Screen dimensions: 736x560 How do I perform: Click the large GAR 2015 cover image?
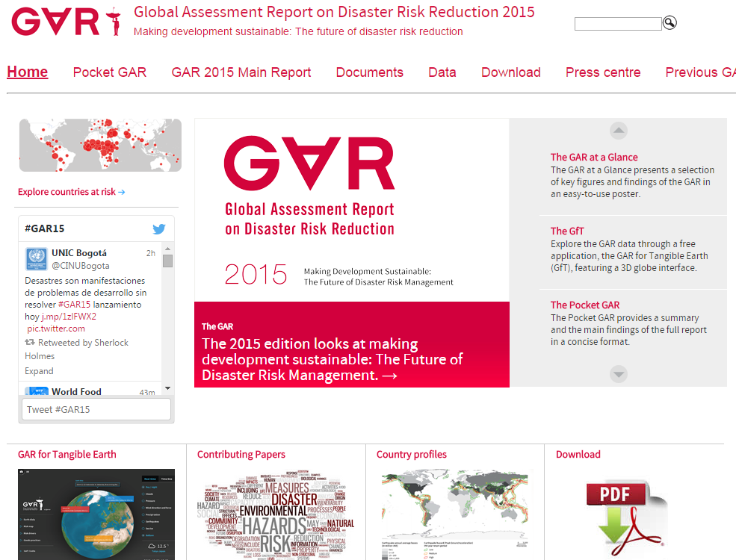[352, 210]
